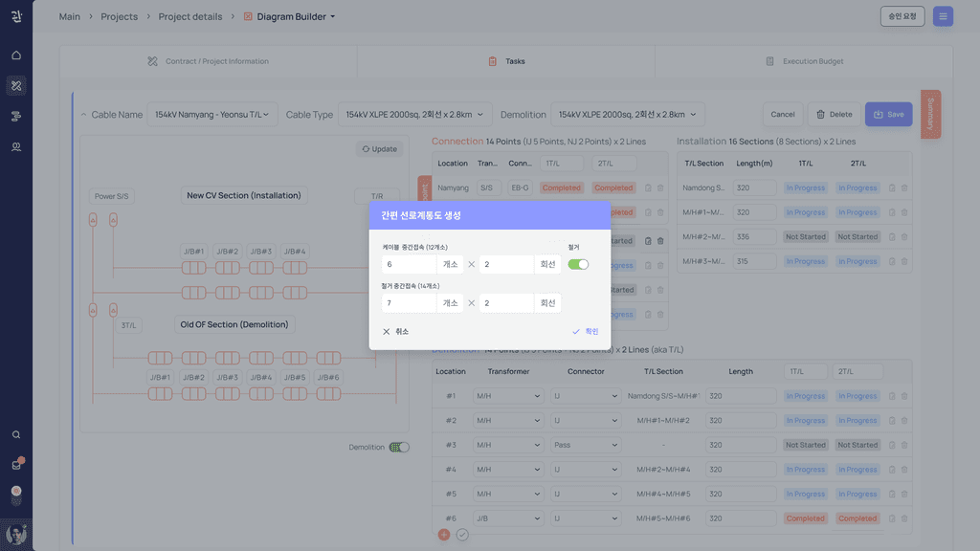Viewport: 980px width, 551px height.
Task: Open the hamburger menu at top right
Action: 943,16
